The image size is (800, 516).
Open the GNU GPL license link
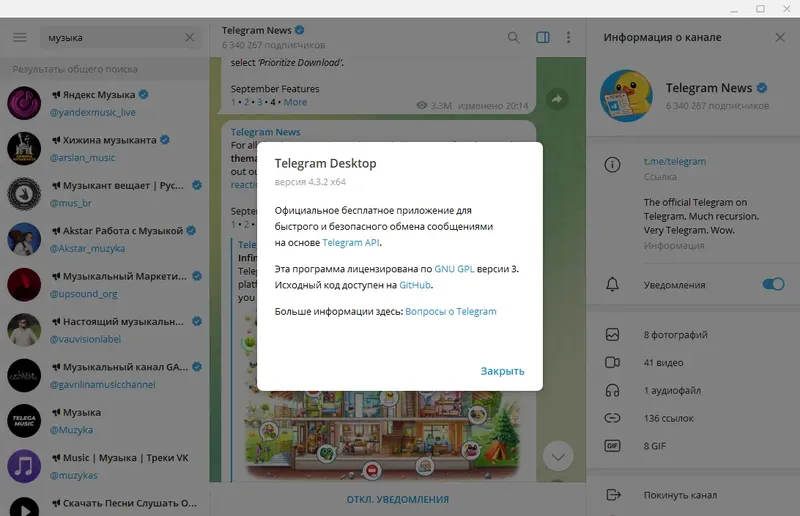(454, 269)
